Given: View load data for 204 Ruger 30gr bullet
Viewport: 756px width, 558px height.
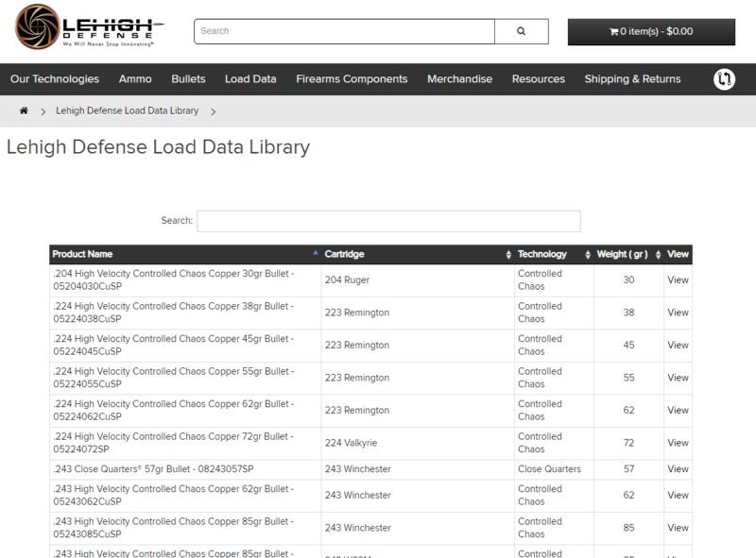Looking at the screenshot, I should tap(678, 280).
